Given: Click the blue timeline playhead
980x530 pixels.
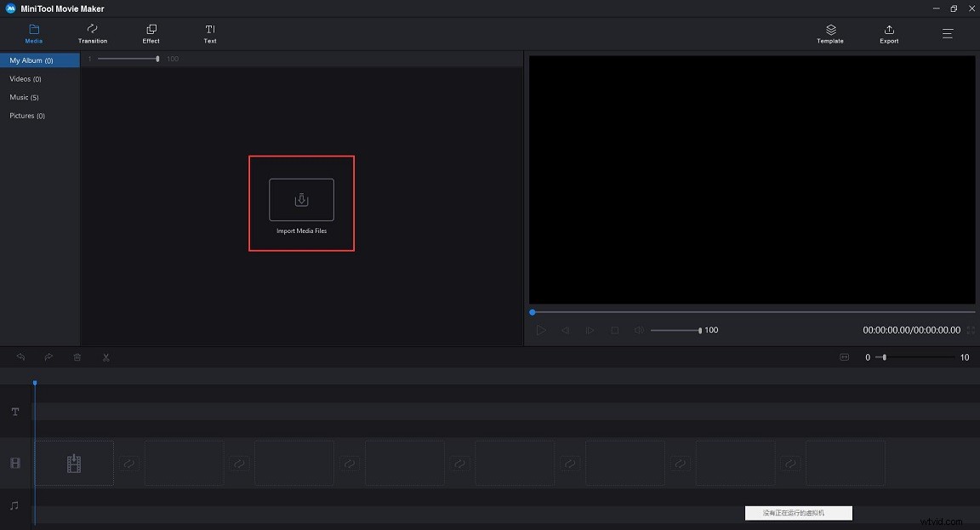Looking at the screenshot, I should click(34, 384).
